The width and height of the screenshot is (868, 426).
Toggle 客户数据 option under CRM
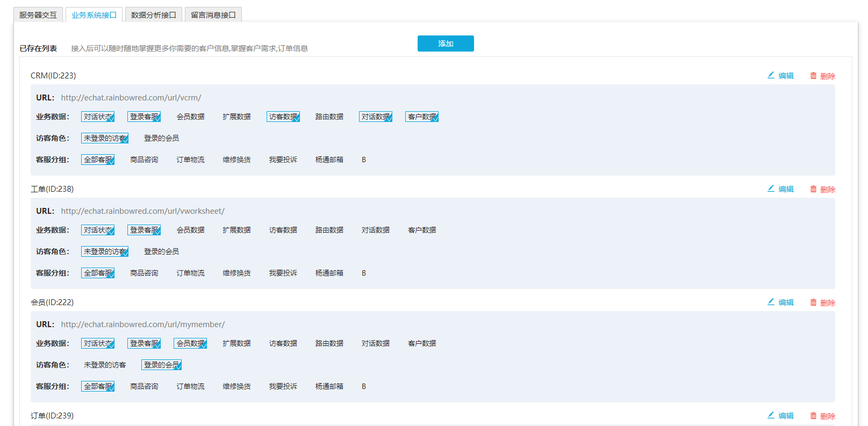pos(421,117)
